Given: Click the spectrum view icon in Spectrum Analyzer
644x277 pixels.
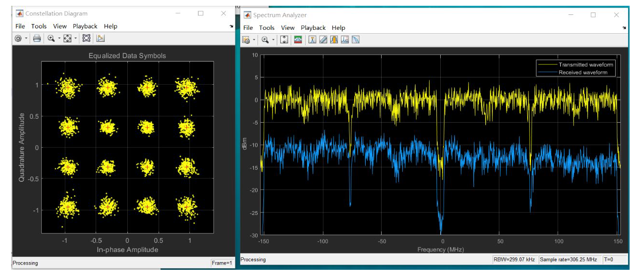Looking at the screenshot, I should 298,40.
